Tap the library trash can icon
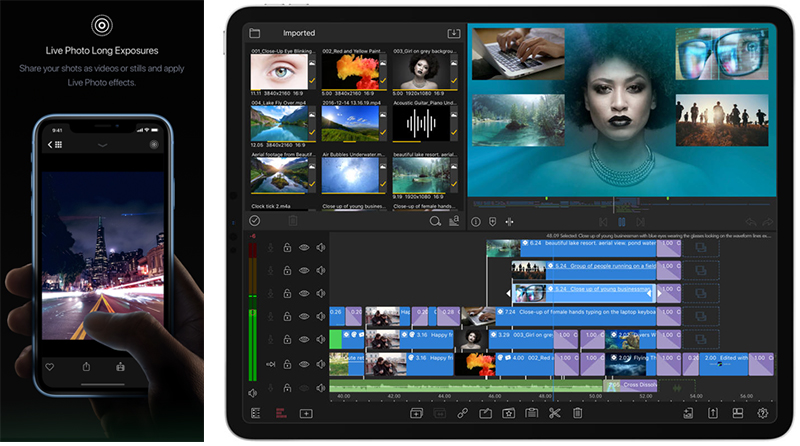 pos(293,221)
